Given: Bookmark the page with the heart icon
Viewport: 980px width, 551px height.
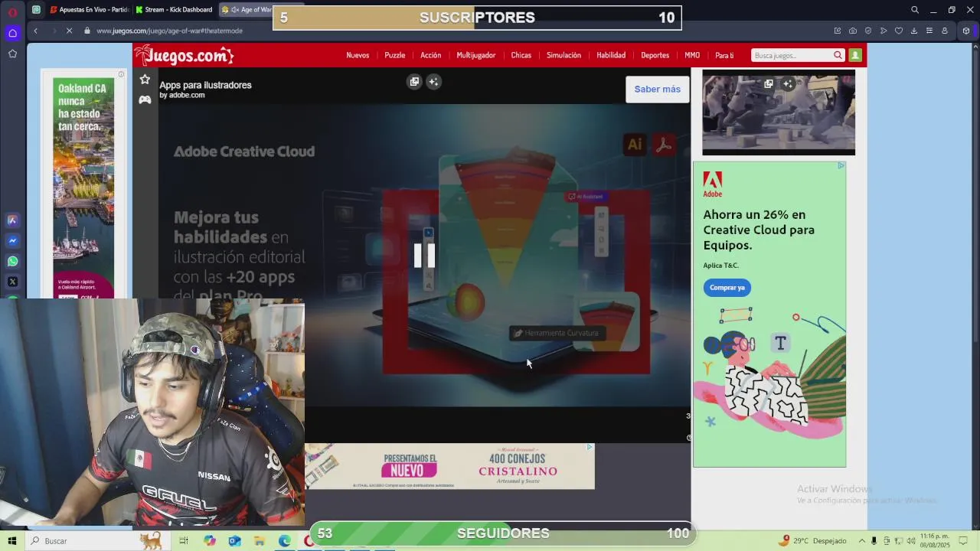Looking at the screenshot, I should point(898,31).
